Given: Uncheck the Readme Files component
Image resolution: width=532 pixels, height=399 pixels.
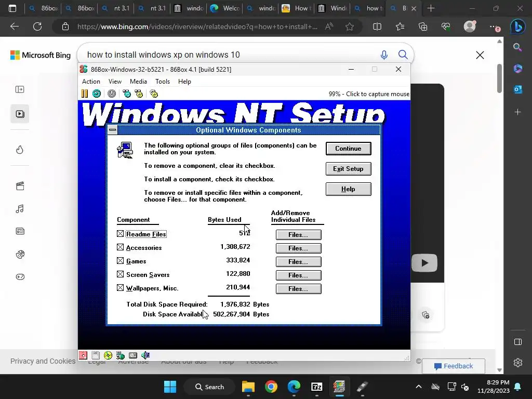Looking at the screenshot, I should (120, 234).
